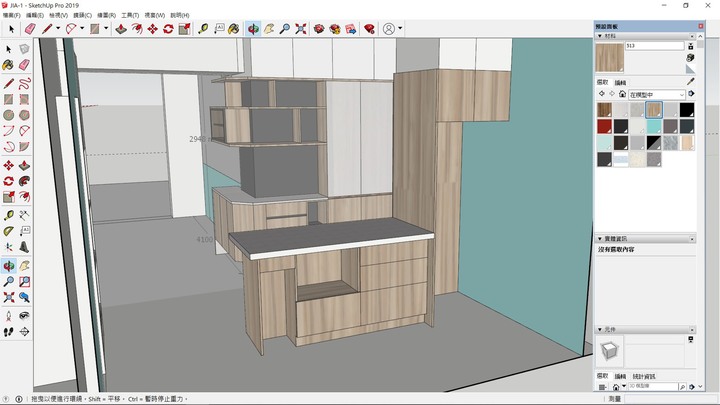This screenshot has width=720, height=405.
Task: Select Section Plane tool in left toolbar
Action: pyautogui.click(x=24, y=332)
